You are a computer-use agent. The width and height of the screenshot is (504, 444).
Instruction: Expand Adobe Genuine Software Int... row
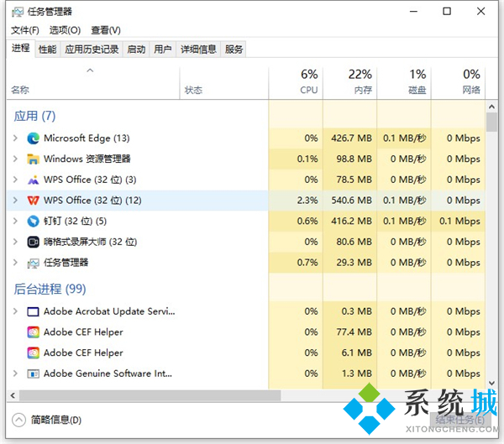(15, 373)
